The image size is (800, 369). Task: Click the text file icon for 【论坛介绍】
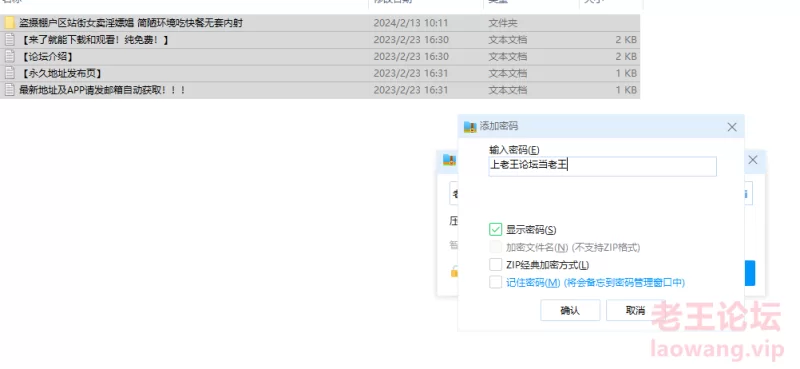pyautogui.click(x=9, y=56)
